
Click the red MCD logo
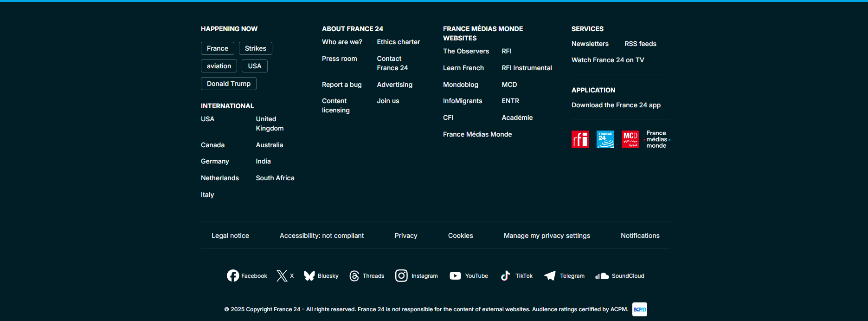(x=630, y=139)
